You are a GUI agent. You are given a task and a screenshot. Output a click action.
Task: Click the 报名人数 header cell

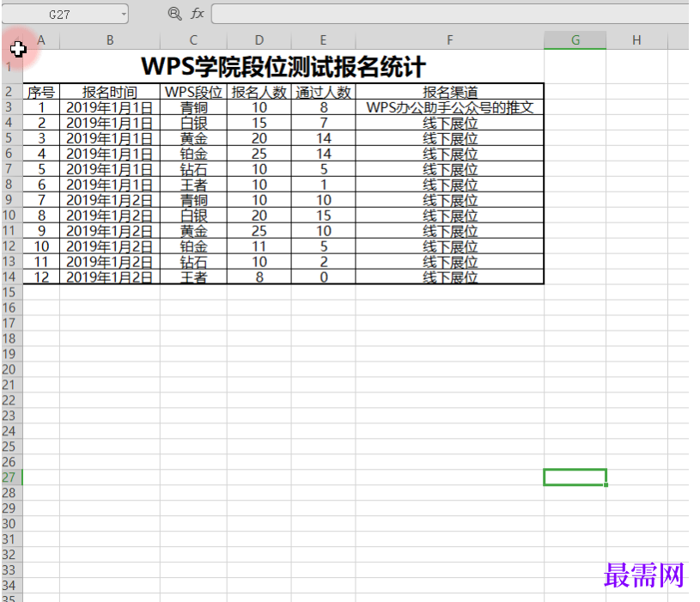click(259, 92)
